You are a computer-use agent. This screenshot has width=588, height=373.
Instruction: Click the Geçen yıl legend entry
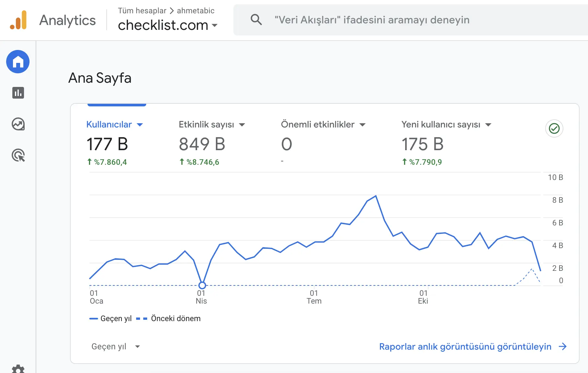pos(111,319)
